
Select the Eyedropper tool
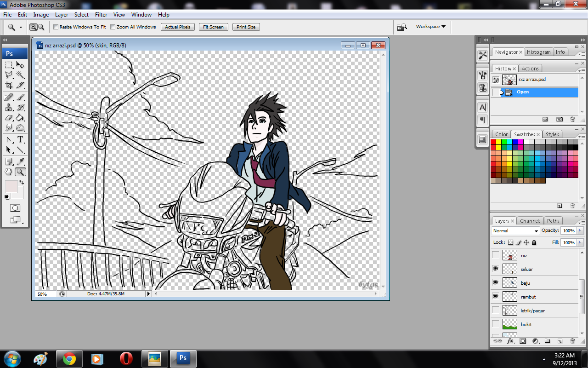pos(20,161)
